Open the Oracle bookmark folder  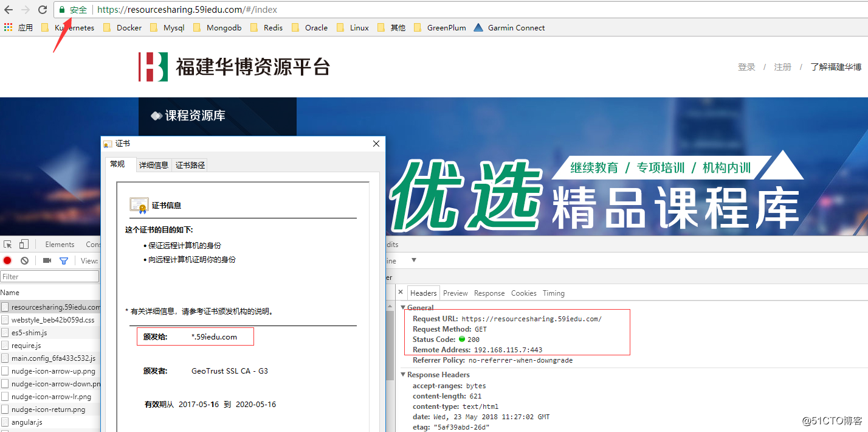tap(309, 27)
